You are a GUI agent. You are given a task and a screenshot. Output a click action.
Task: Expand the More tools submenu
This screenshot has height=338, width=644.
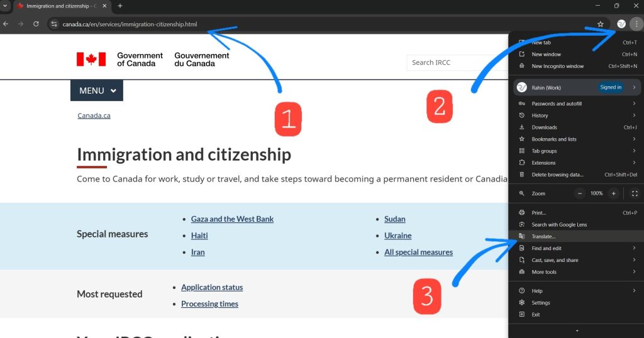[577, 272]
